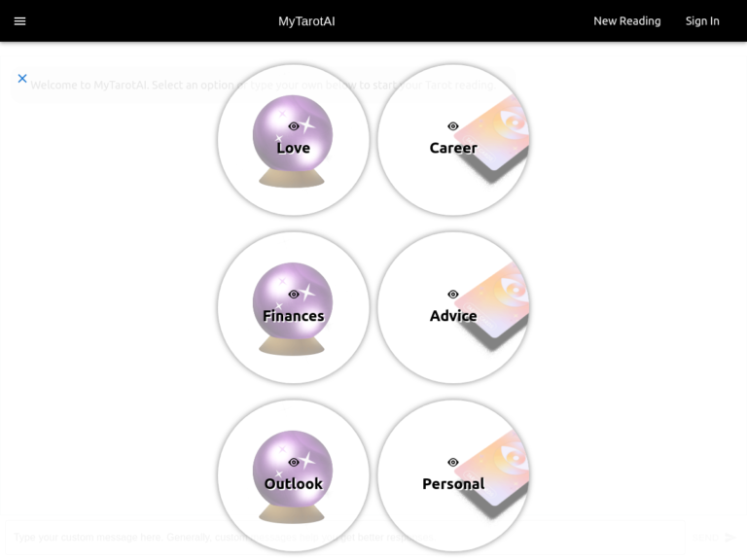The width and height of the screenshot is (747, 560).
Task: Click the eye icon above Outlook
Action: click(x=294, y=462)
